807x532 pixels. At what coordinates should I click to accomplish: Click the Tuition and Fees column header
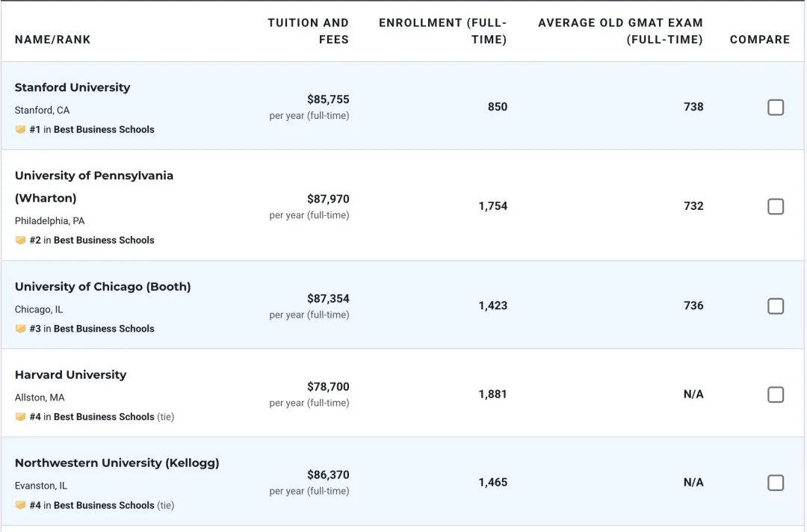[x=309, y=31]
